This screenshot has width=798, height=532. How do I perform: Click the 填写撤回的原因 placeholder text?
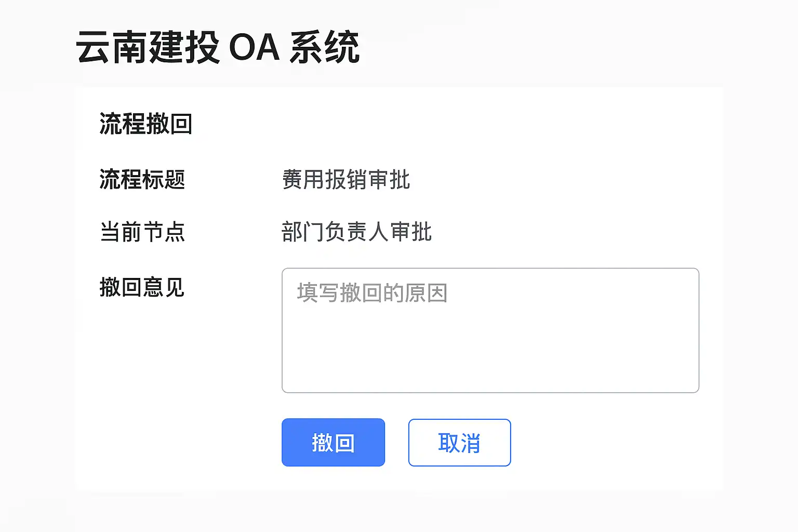click(x=372, y=293)
